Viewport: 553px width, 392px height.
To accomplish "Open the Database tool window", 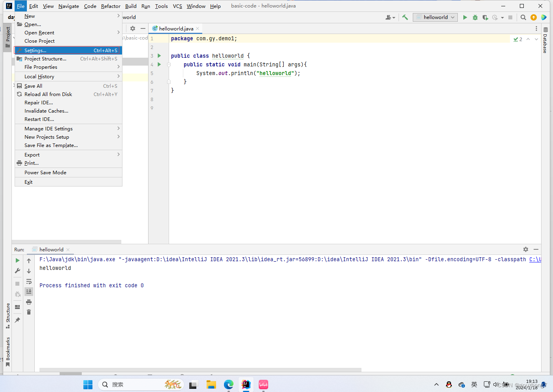I will point(545,40).
